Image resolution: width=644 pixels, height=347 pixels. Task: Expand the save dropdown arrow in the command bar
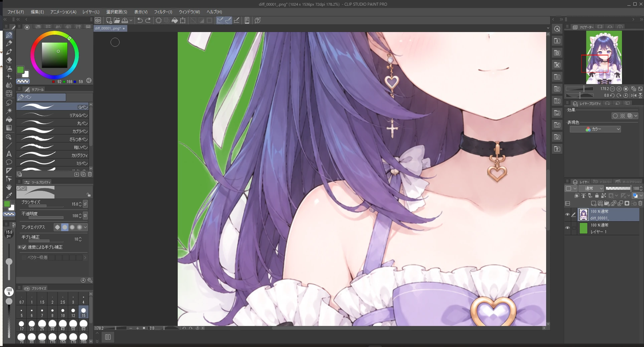tap(131, 20)
